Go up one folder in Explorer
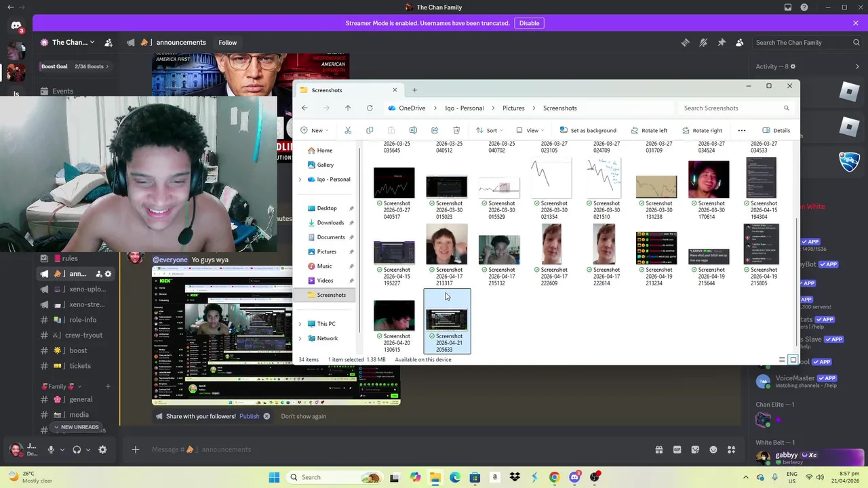This screenshot has width=868, height=488. coord(348,108)
